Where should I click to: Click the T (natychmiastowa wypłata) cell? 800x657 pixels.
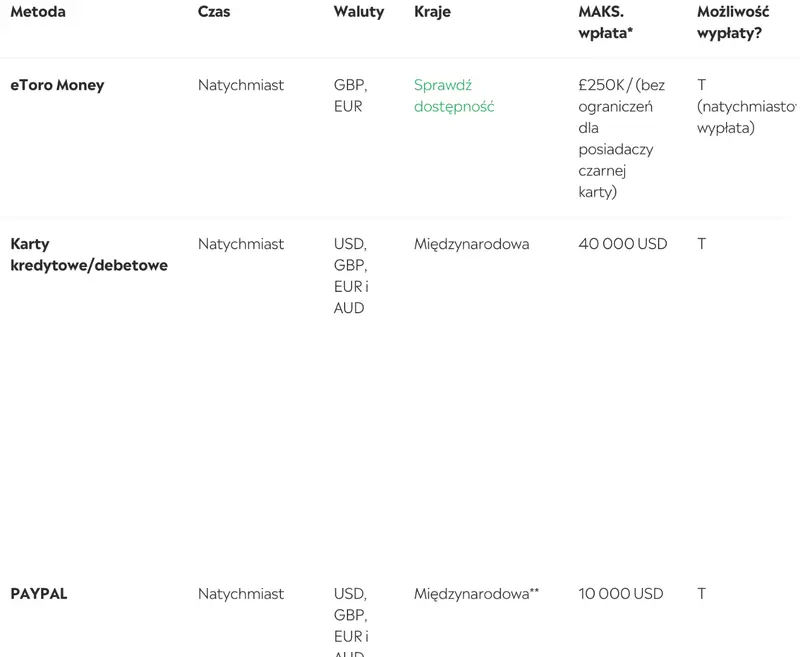click(x=745, y=106)
